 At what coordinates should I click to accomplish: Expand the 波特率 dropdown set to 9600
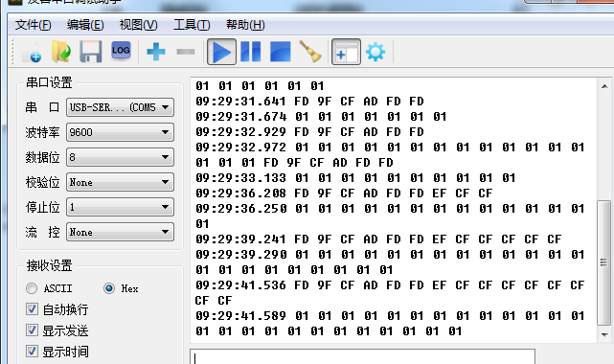(x=121, y=132)
